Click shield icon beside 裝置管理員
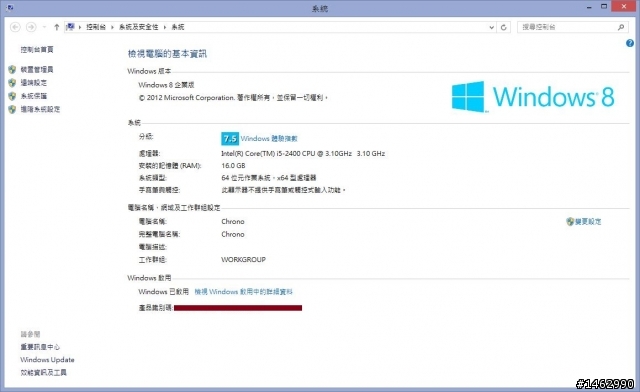640x392 pixels. pyautogui.click(x=12, y=69)
